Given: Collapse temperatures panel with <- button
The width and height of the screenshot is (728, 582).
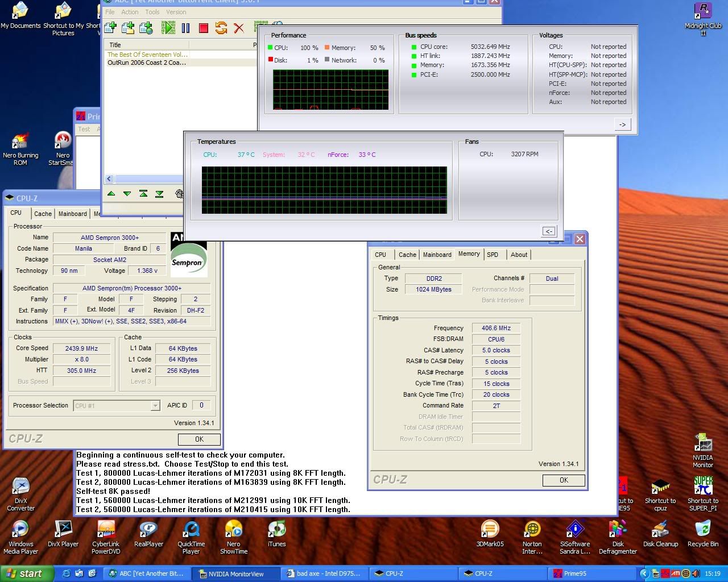Looking at the screenshot, I should point(549,231).
